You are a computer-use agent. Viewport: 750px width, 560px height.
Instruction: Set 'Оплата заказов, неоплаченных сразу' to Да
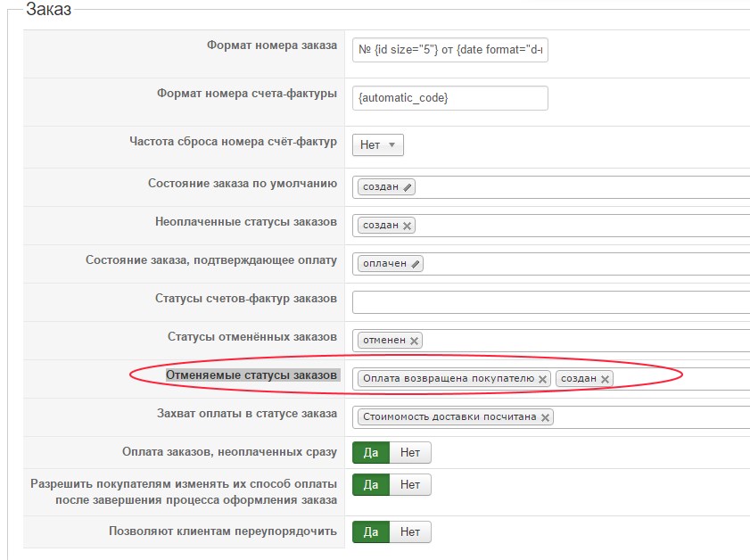pos(371,453)
